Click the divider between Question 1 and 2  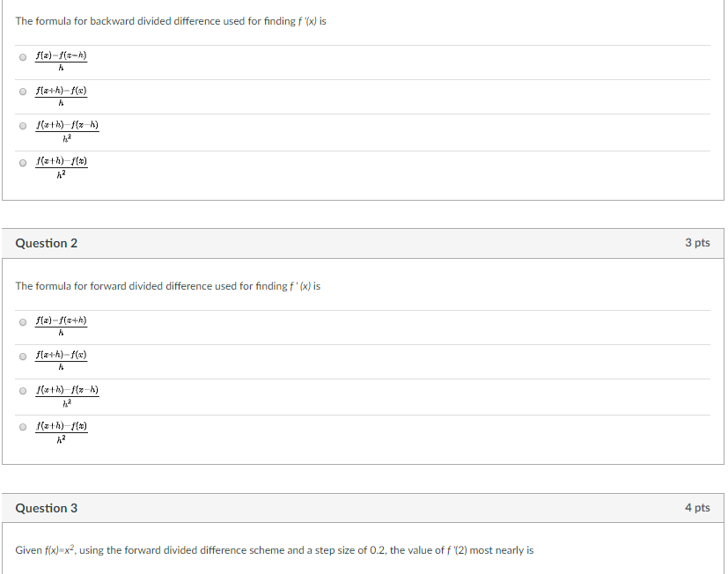(364, 214)
